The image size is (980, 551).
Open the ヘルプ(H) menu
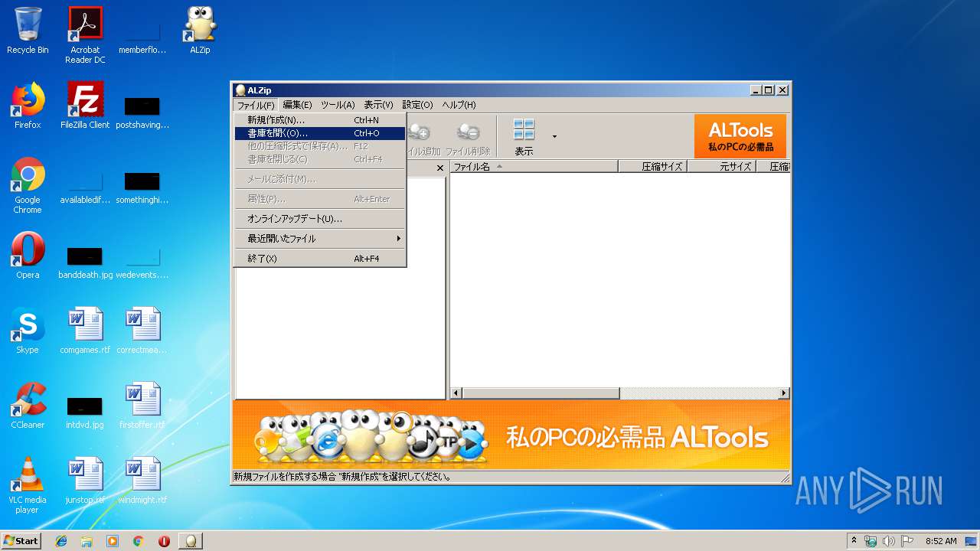click(x=459, y=105)
